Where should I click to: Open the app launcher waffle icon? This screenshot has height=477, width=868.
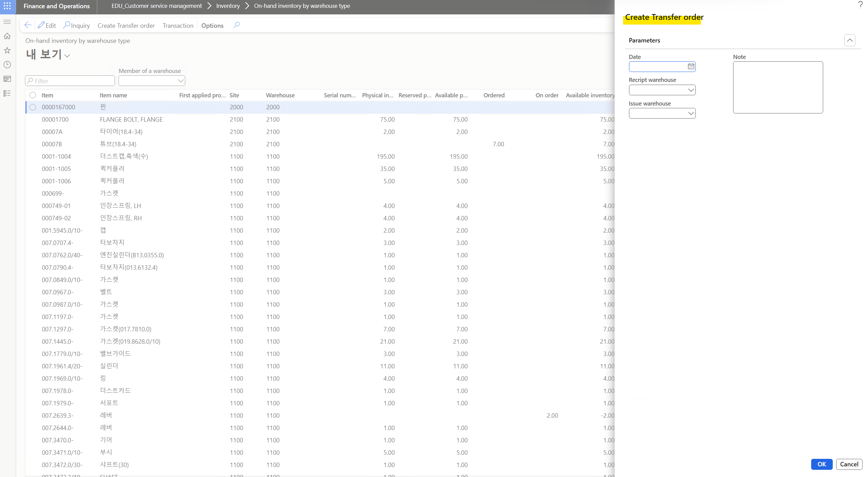7,6
